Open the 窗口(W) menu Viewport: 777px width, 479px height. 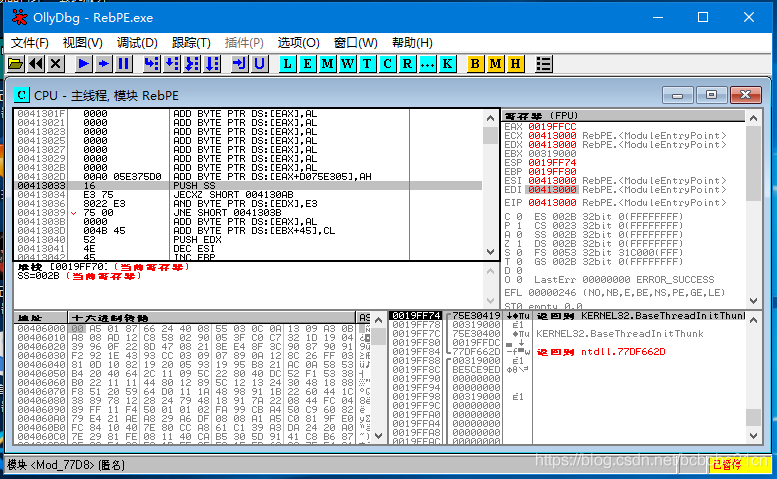point(355,43)
